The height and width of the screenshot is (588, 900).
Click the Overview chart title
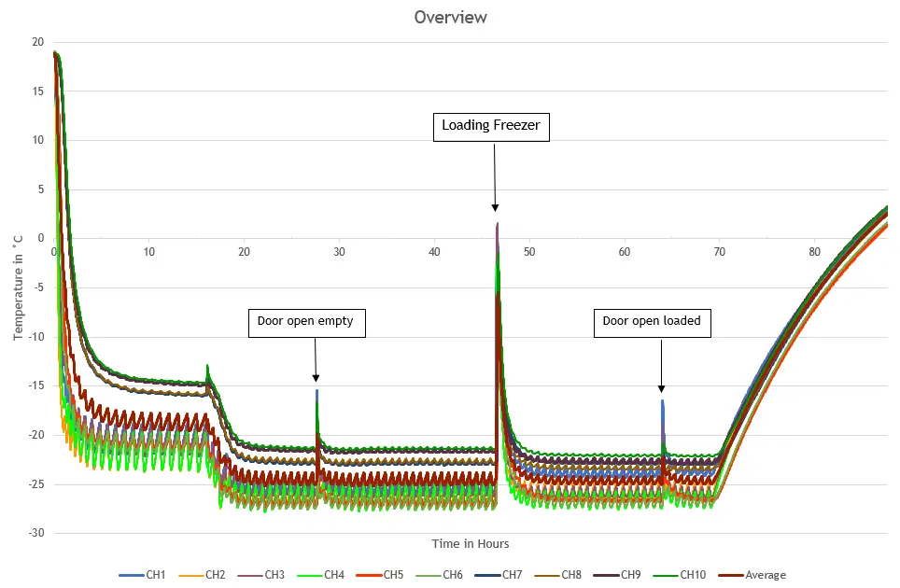(450, 18)
